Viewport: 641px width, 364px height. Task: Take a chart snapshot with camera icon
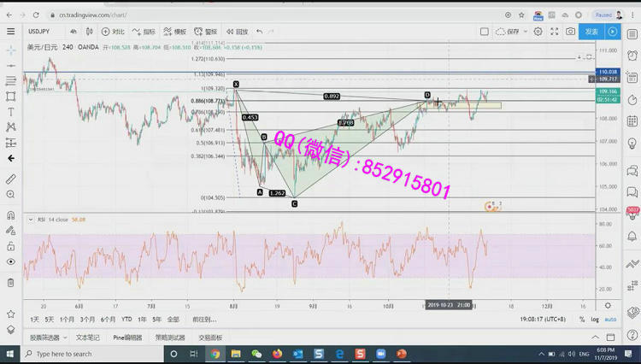[x=570, y=32]
